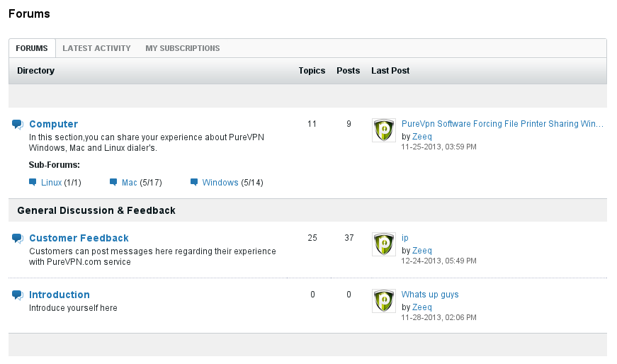Viewport: 617px width, 364px height.
Task: Switch to the Latest Activity tab
Action: (x=96, y=48)
